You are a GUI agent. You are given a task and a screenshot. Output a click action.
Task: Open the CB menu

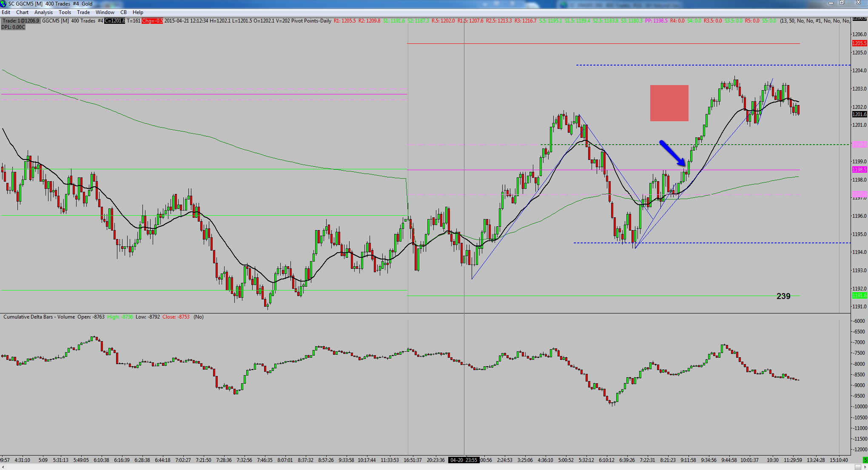123,12
